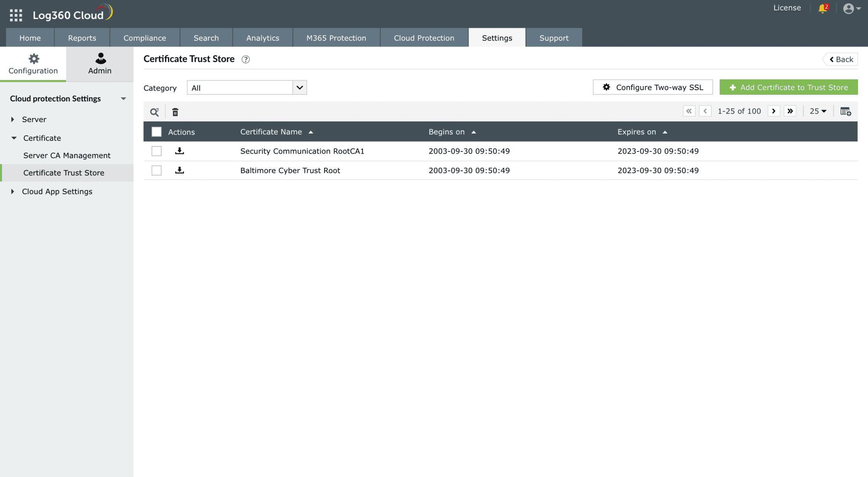Click the notifications bell icon
This screenshot has height=477, width=868.
[x=822, y=9]
